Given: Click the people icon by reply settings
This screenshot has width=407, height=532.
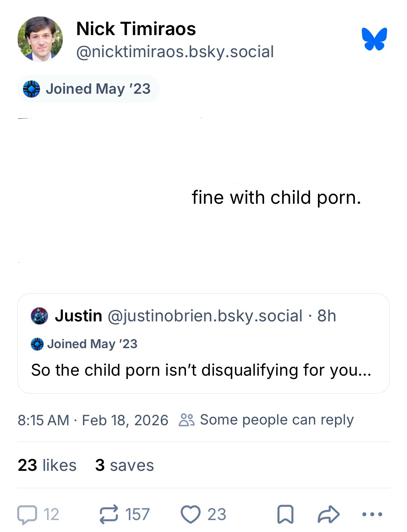Looking at the screenshot, I should tap(187, 420).
